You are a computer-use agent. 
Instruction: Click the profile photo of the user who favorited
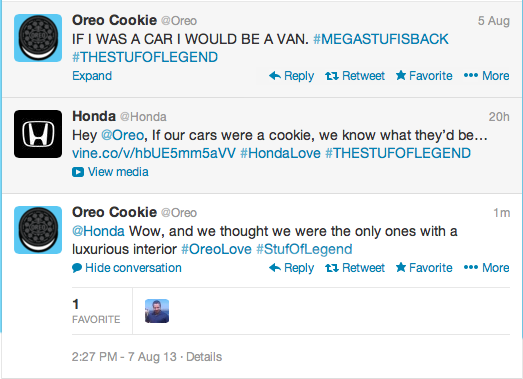[157, 311]
